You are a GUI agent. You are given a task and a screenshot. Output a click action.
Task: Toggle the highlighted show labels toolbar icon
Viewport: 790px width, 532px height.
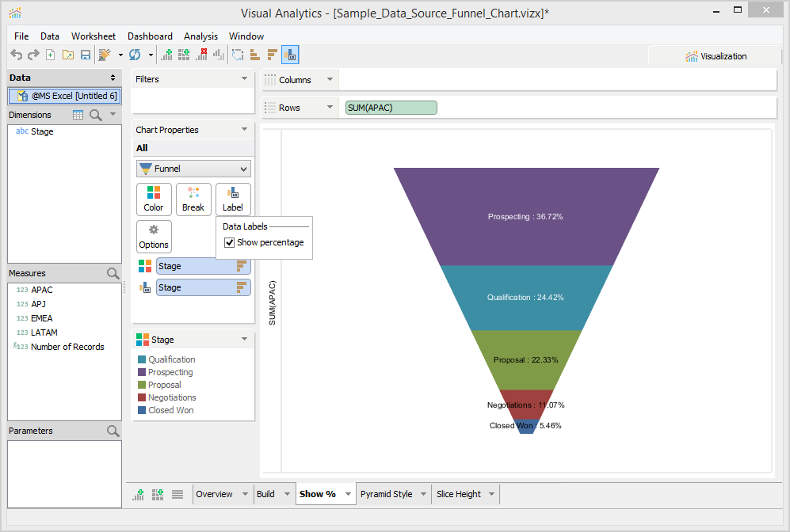[290, 55]
